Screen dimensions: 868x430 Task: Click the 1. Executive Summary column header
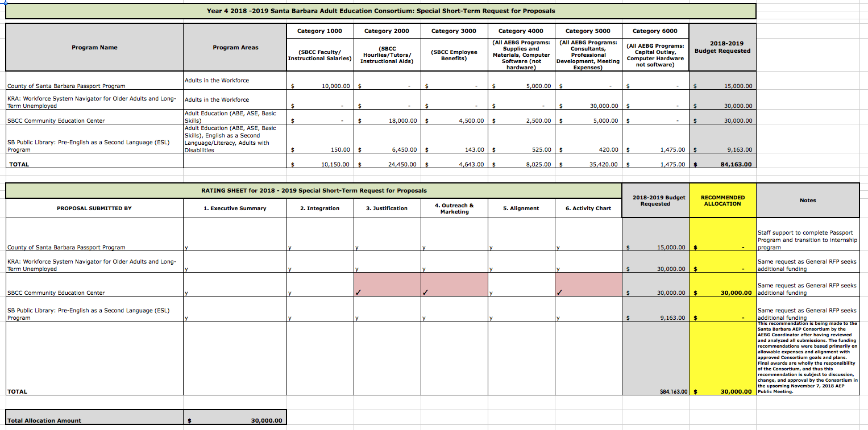point(235,208)
